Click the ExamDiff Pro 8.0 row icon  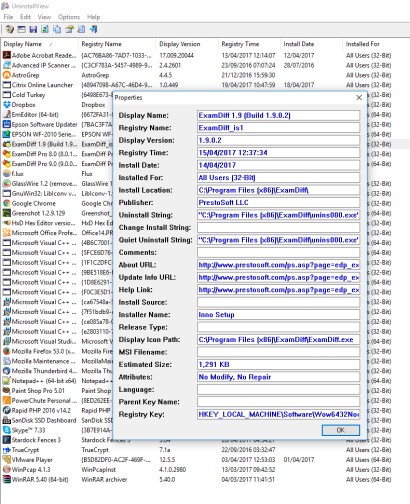6,154
